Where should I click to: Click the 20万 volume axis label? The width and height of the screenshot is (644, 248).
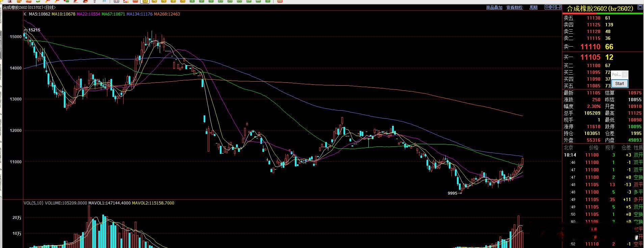click(17, 218)
